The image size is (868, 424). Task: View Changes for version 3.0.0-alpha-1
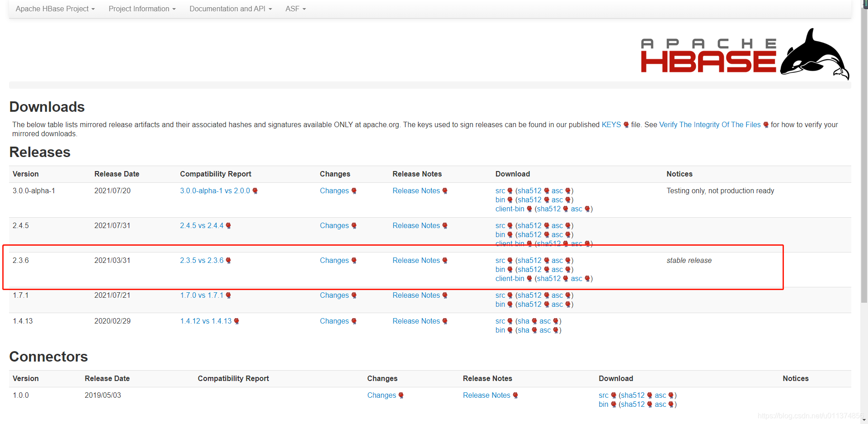point(334,191)
